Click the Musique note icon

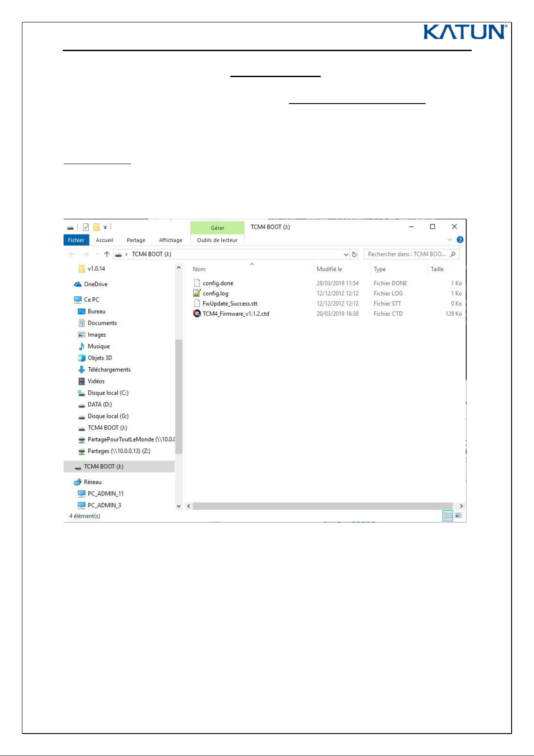click(x=82, y=346)
